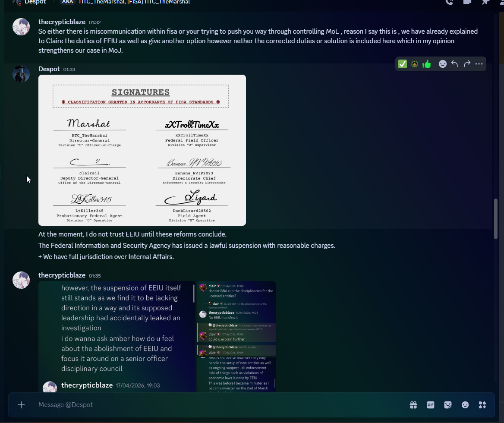This screenshot has width=504, height=423.
Task: Type in the Message @Despot field
Action: (216, 405)
